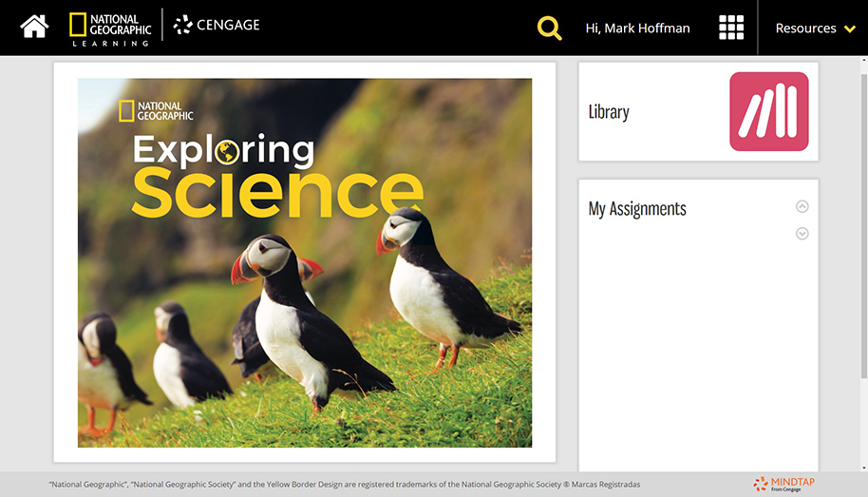Open the apps grid menu icon
The height and width of the screenshot is (497, 868).
[x=730, y=28]
